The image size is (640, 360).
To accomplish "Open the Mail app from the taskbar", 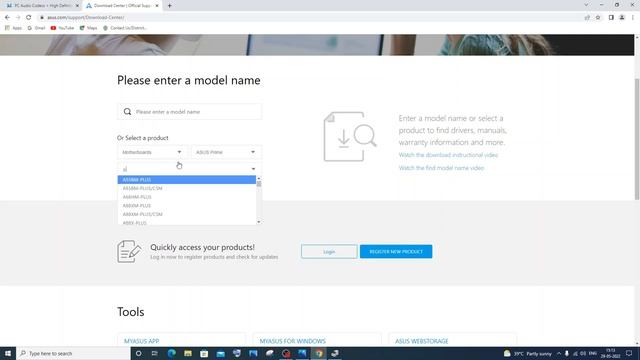I will (x=220, y=353).
